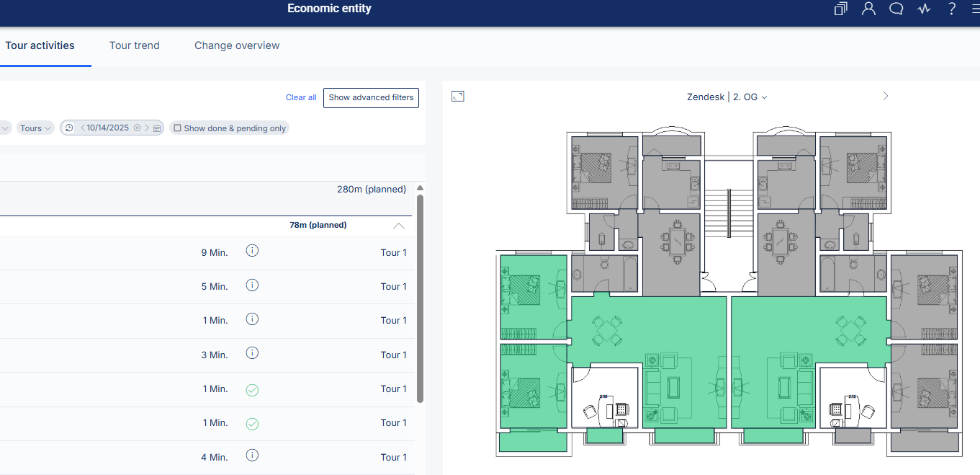Open the stacked windows icon in header

pos(840,9)
